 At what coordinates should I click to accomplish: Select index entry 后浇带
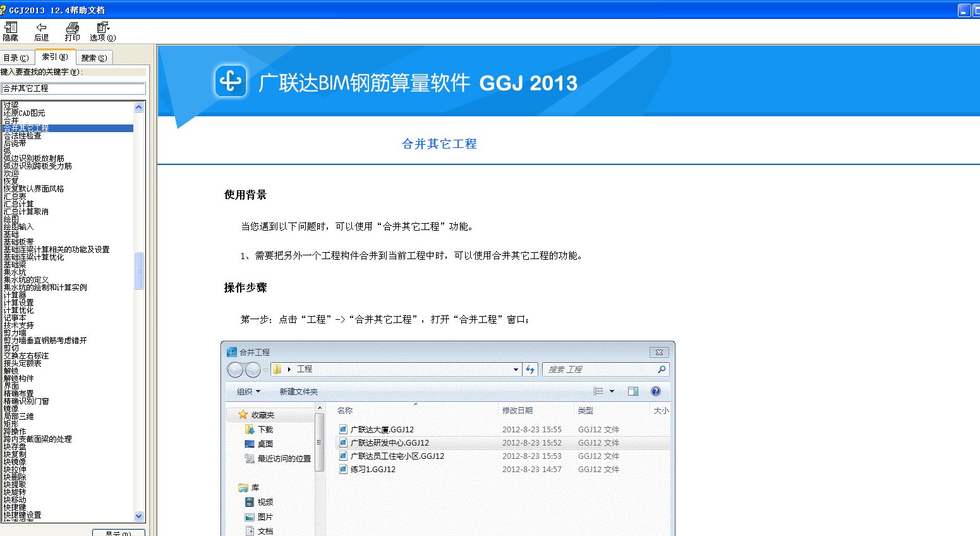(15, 143)
